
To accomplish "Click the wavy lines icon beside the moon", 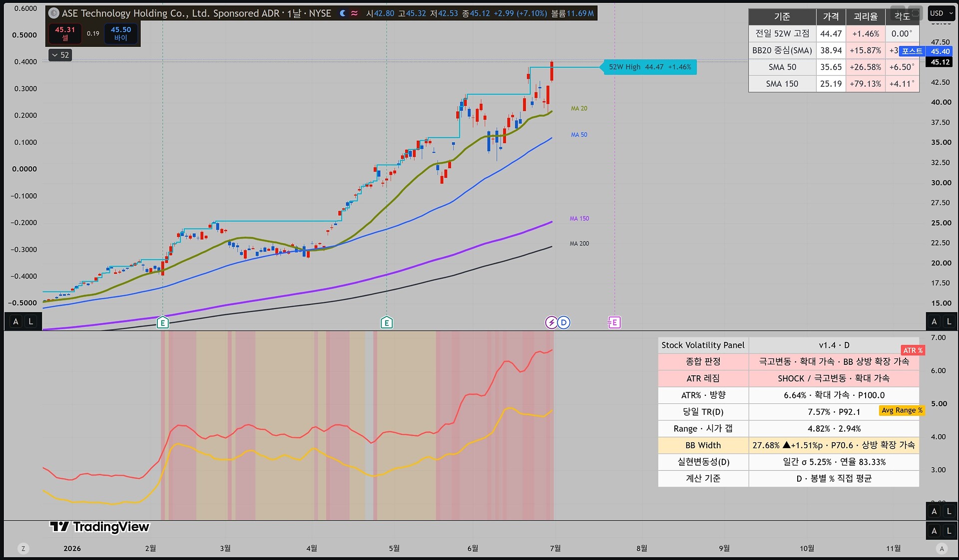I will click(x=354, y=13).
